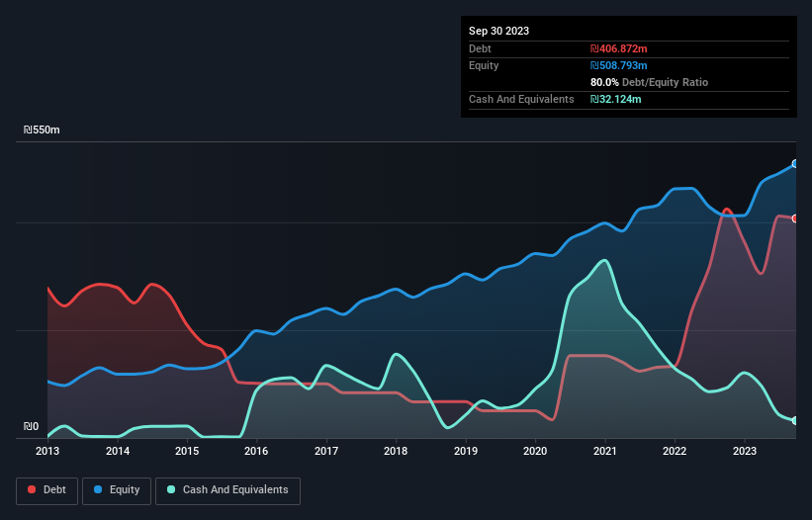Select the Equity endpoint marker on the blue line
The height and width of the screenshot is (520, 812).
(795, 164)
